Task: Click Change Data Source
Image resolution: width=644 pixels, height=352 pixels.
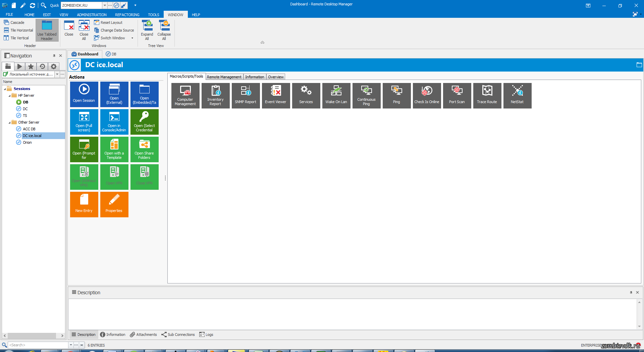Action: [114, 30]
